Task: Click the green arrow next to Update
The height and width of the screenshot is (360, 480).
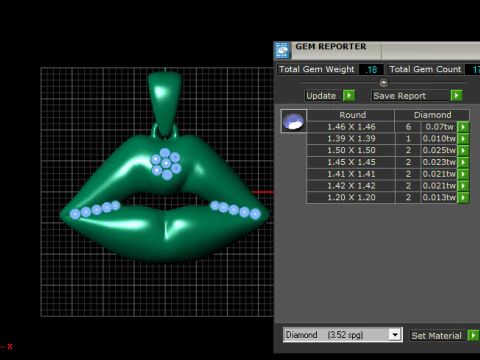Action: pyautogui.click(x=349, y=96)
